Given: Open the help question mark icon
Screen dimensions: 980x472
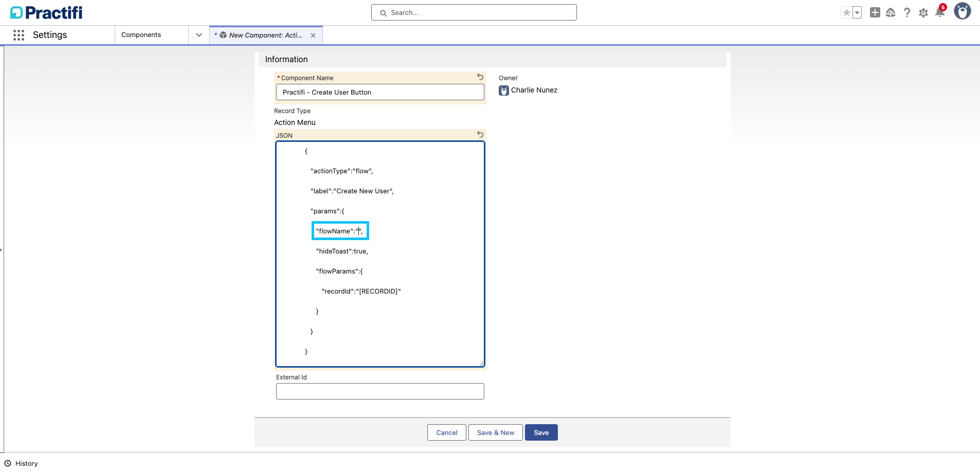Looking at the screenshot, I should (x=907, y=13).
